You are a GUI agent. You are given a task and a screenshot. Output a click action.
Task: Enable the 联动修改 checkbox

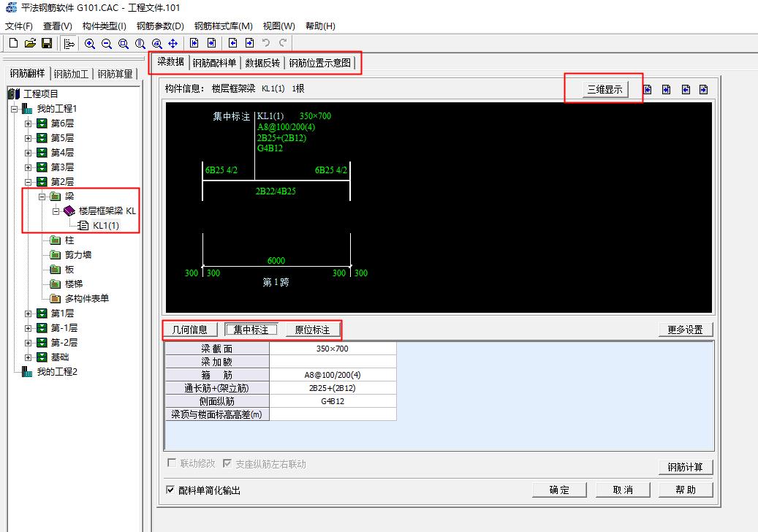click(x=172, y=463)
